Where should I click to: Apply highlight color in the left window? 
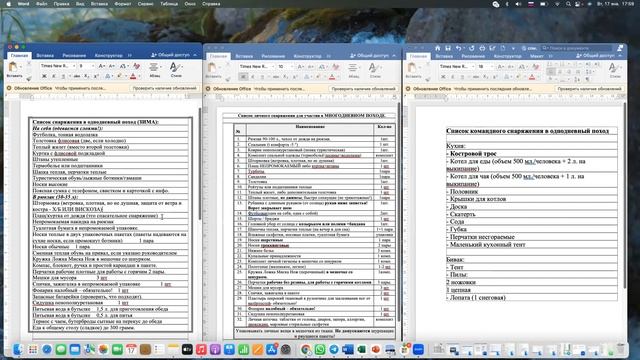[x=120, y=76]
